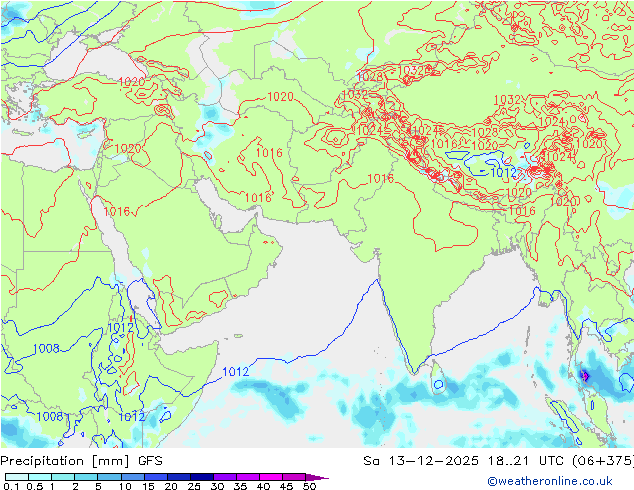Select the 45 to 50 mm legend swatch
The width and height of the screenshot is (634, 490).
294,477
